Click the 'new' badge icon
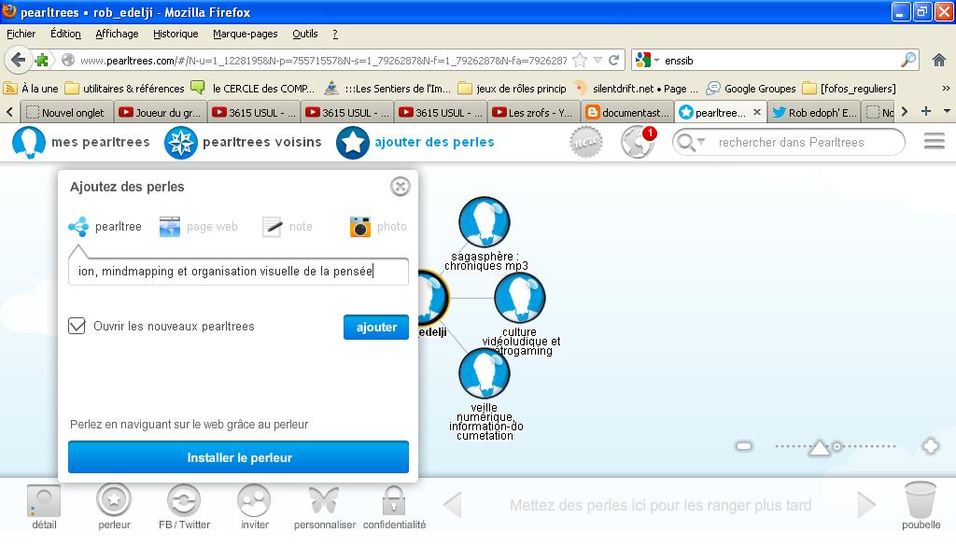 [x=586, y=143]
